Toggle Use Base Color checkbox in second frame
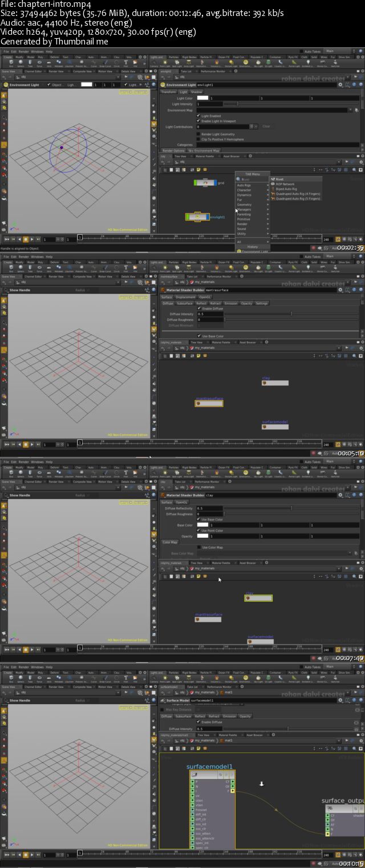 [198, 336]
